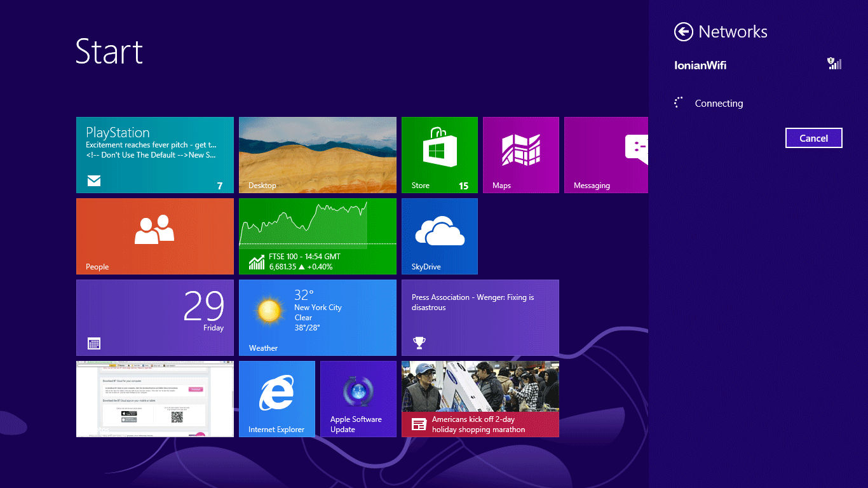Click the IonianWifi signal strength icon

tap(834, 64)
